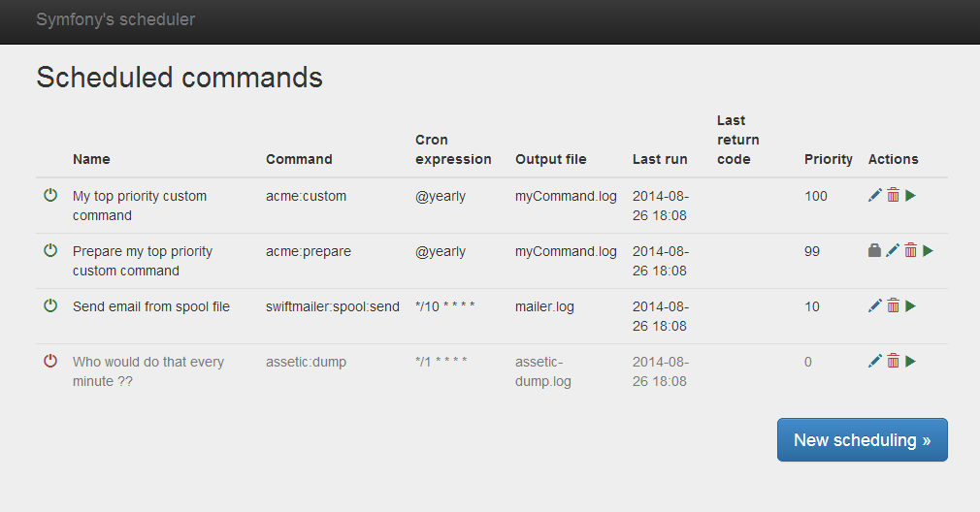The image size is (980, 512).
Task: Click the Priority column header
Action: pos(828,159)
